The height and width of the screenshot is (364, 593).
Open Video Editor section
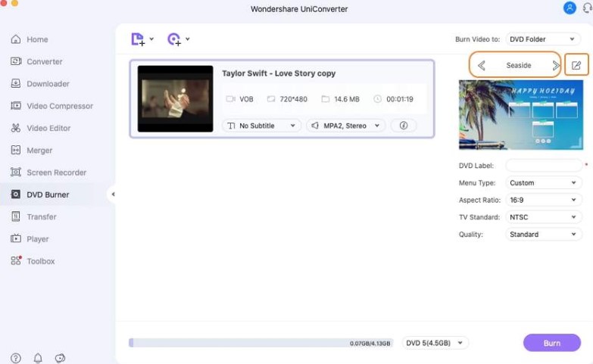(x=48, y=128)
